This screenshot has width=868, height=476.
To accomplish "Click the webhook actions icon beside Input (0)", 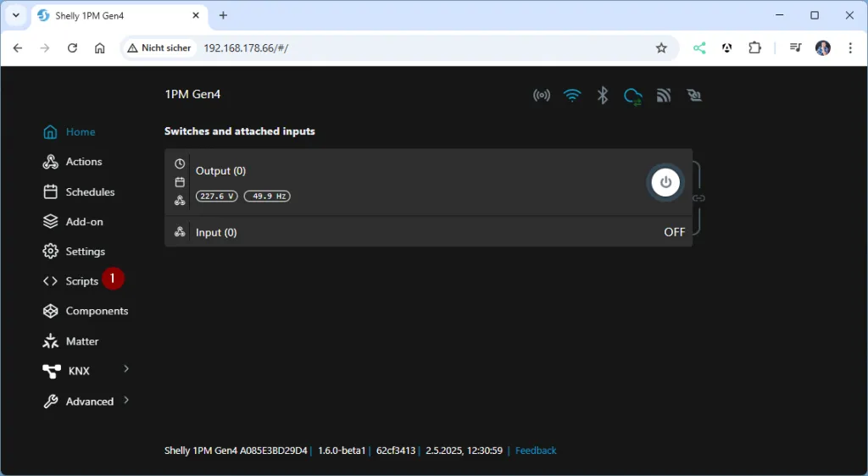I will pyautogui.click(x=180, y=232).
